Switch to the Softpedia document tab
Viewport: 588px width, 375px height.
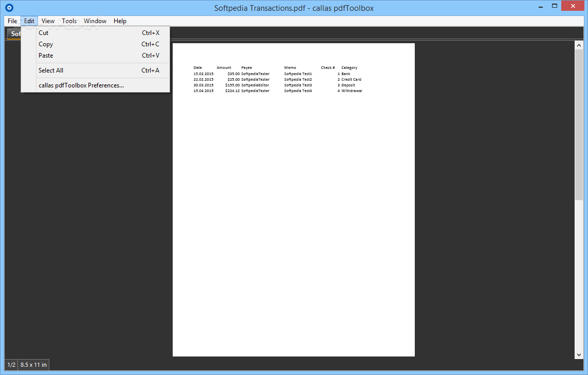(14, 34)
